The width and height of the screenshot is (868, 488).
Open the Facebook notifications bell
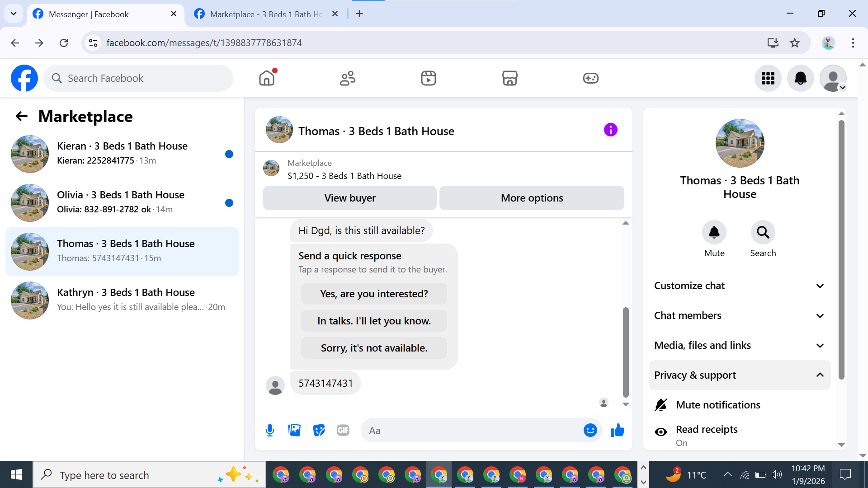800,78
